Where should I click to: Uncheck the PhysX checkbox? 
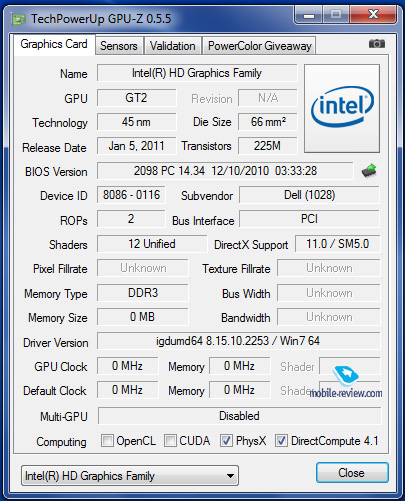click(226, 441)
